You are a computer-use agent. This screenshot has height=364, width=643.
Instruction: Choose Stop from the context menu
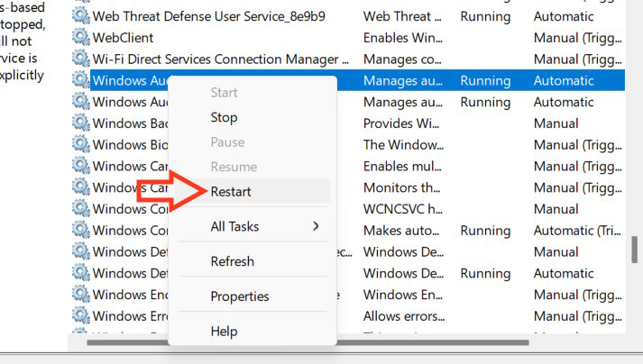point(224,117)
